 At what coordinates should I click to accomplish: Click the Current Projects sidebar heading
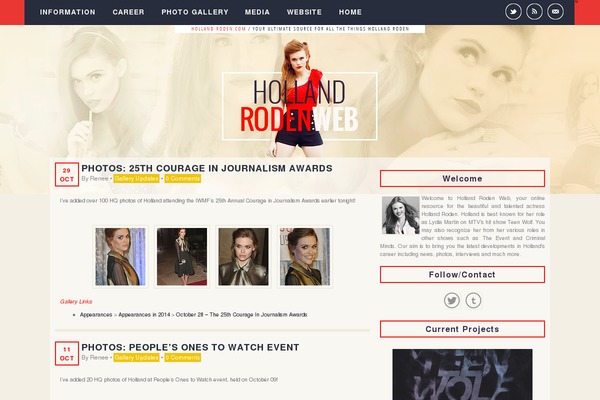coord(462,329)
